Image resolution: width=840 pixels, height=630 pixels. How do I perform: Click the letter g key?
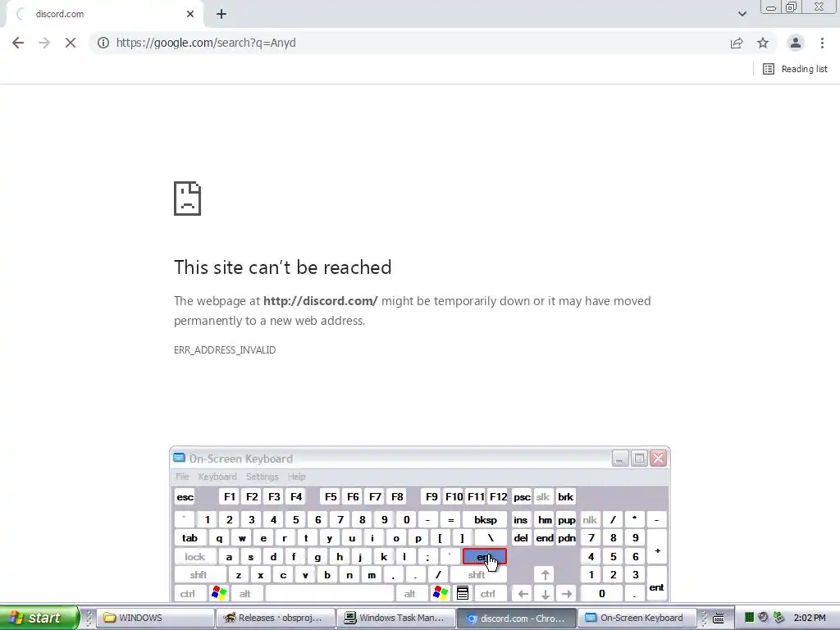317,557
